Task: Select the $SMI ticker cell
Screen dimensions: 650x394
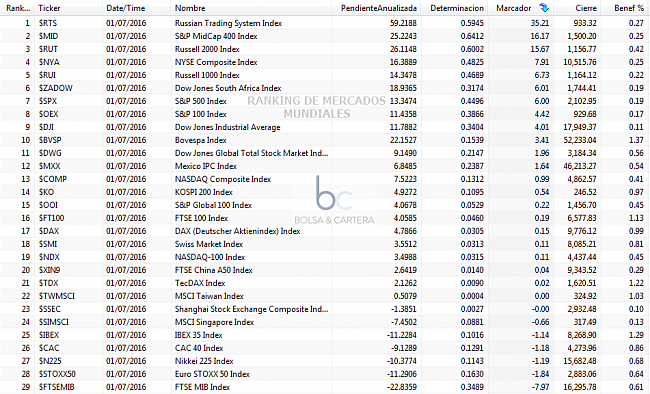Action: (x=48, y=244)
